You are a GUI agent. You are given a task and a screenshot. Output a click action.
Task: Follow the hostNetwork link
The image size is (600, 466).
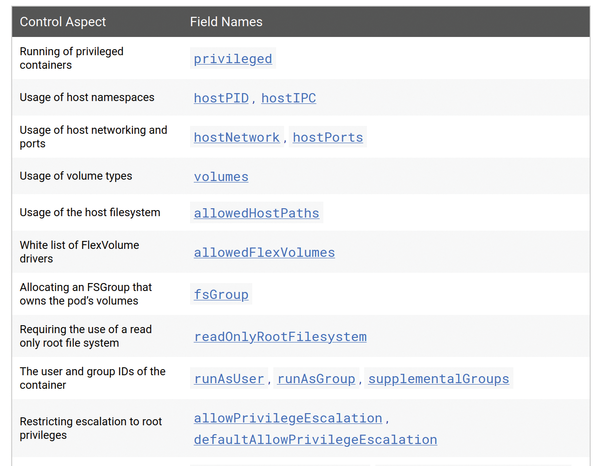(x=236, y=137)
